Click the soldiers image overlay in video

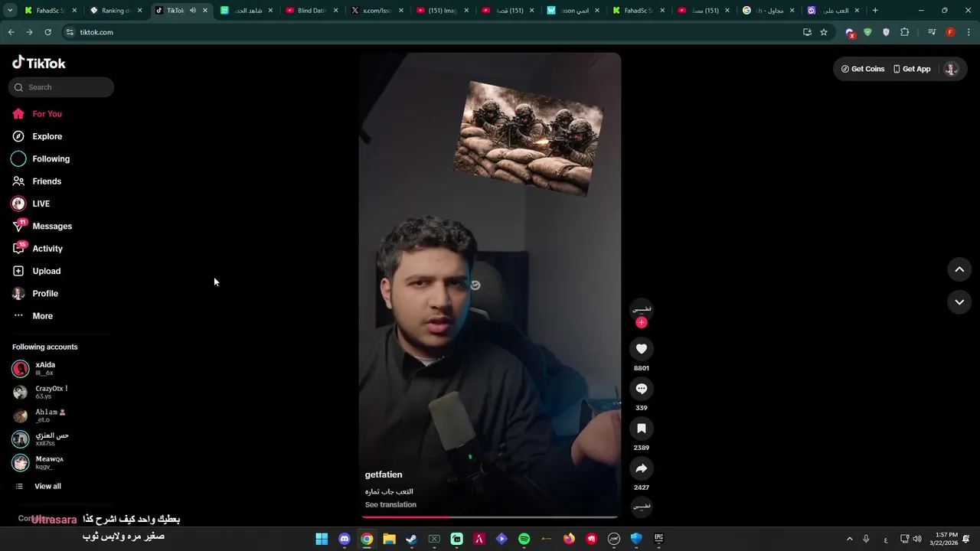(528, 138)
